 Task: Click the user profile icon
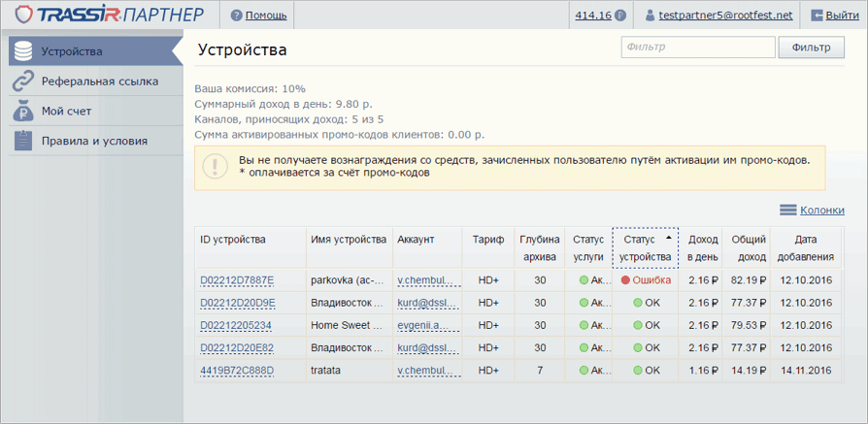tap(651, 16)
